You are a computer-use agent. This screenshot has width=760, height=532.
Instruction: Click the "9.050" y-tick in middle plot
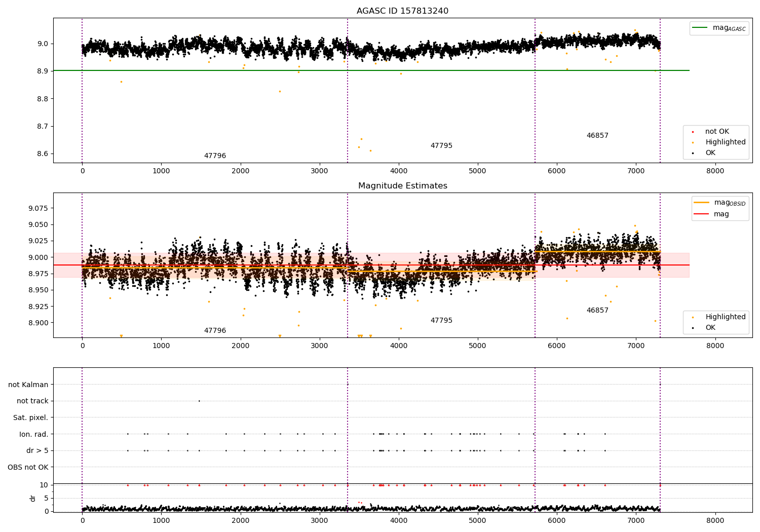[x=39, y=225]
